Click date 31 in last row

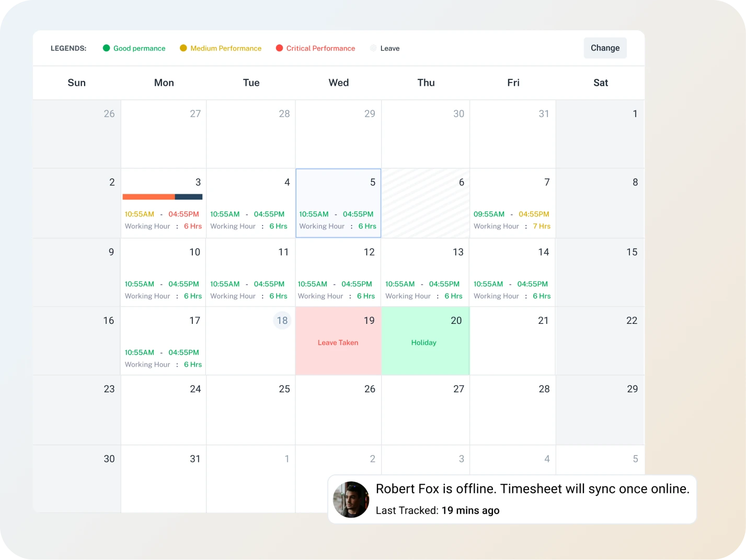pos(195,459)
